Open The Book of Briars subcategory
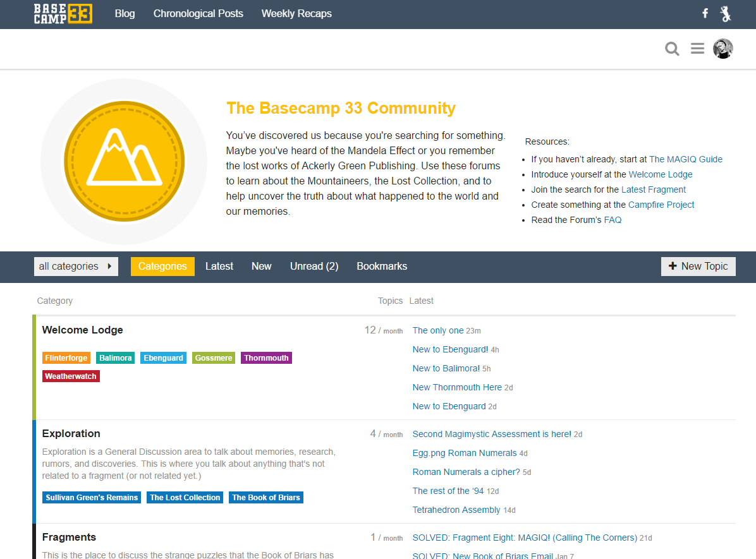 266,498
